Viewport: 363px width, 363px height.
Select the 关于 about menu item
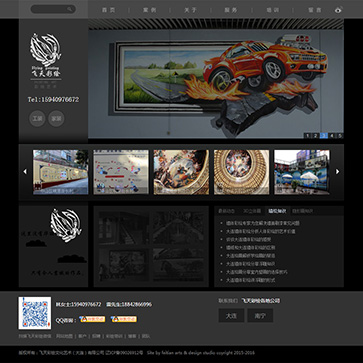[x=190, y=10]
